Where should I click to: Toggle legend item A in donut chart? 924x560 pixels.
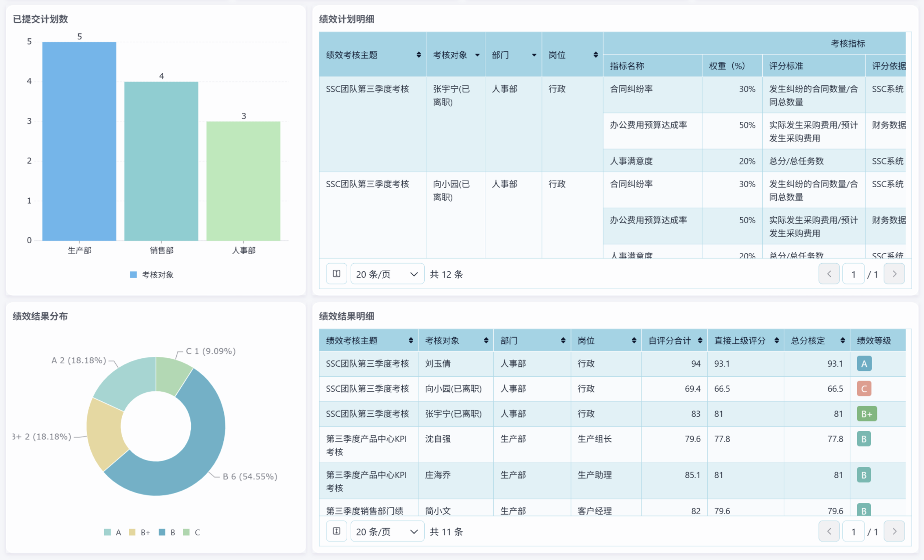pyautogui.click(x=113, y=532)
